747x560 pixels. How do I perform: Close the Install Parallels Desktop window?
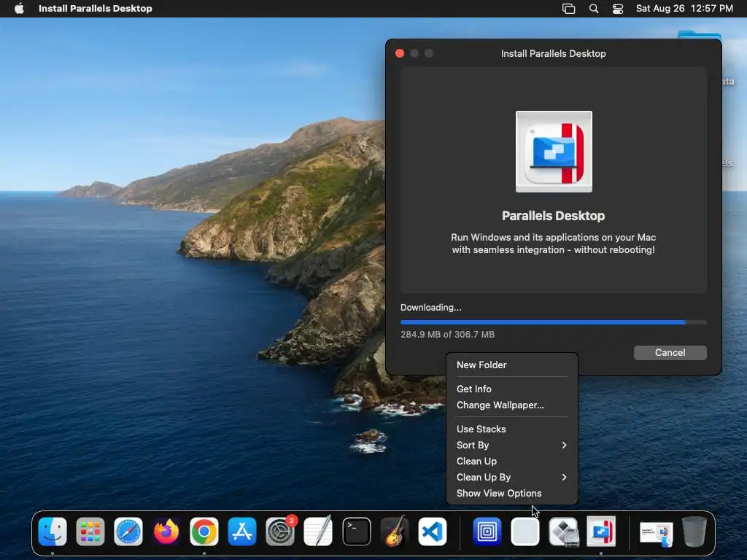click(x=400, y=53)
